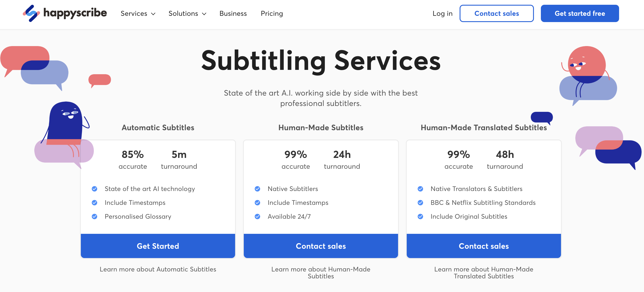644x292 pixels.
Task: Click checkmark beside Native Subtitlers
Action: pyautogui.click(x=257, y=189)
